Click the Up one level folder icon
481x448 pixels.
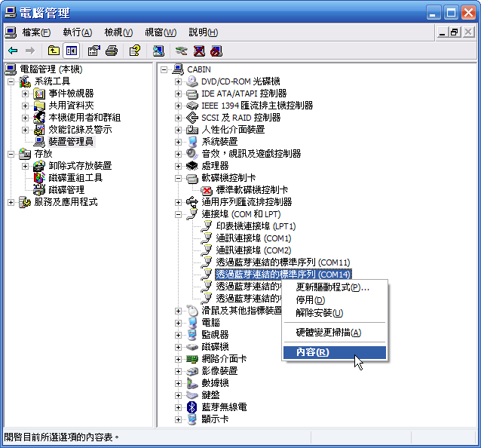(x=54, y=51)
